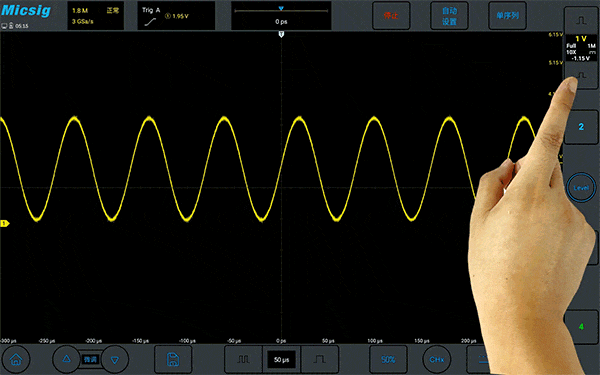Open the Trig A trigger info panel
600x375 pixels.
[x=176, y=16]
